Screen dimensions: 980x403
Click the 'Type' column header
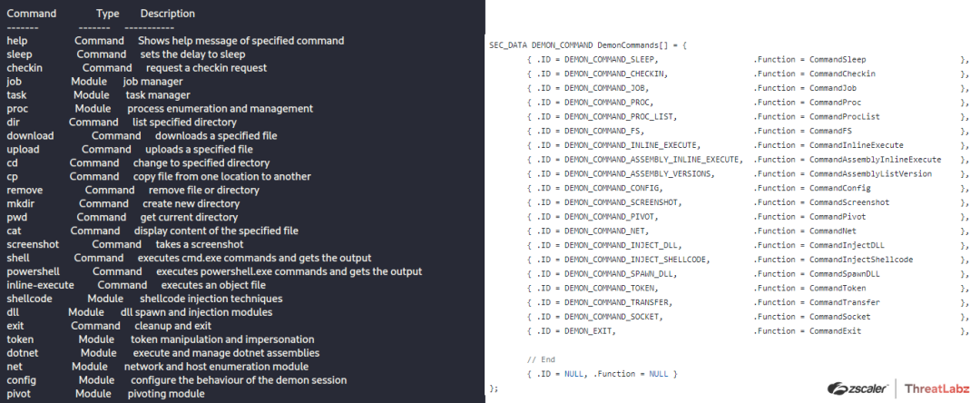pyautogui.click(x=108, y=14)
